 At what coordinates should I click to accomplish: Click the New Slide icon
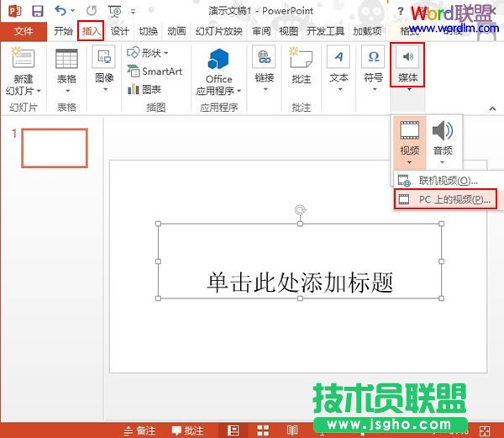point(23,57)
